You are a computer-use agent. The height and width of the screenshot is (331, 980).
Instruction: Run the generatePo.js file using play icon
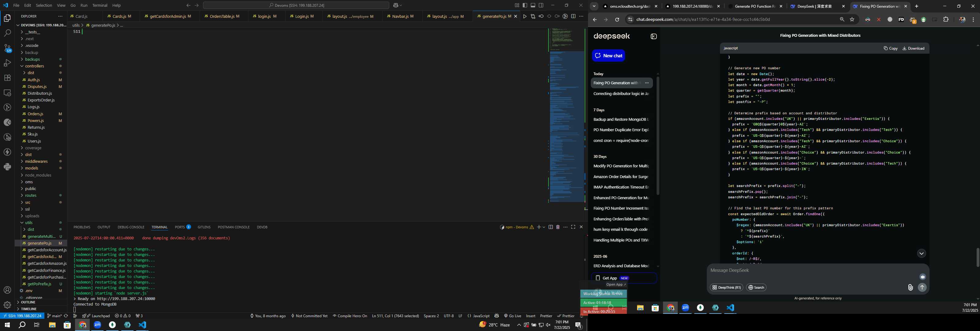(x=525, y=16)
